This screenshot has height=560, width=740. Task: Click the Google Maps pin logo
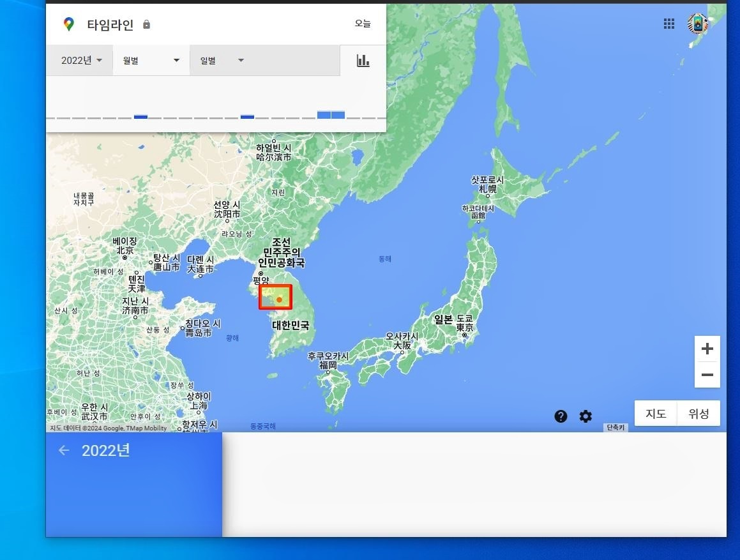coord(69,24)
